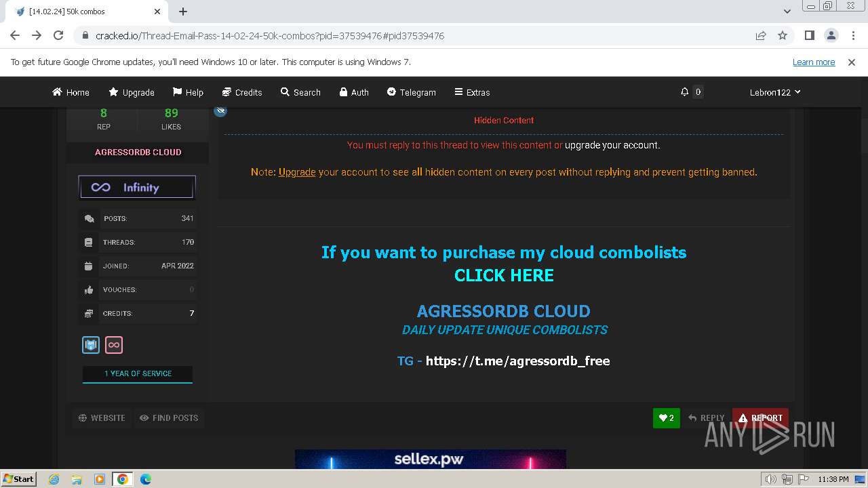Click the blue award badge icon
Screen dimensions: 868x488
point(91,345)
